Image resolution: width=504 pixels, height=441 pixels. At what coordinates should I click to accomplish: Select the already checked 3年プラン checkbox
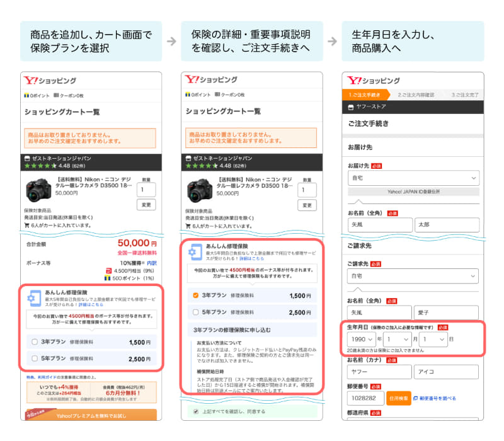coord(196,295)
